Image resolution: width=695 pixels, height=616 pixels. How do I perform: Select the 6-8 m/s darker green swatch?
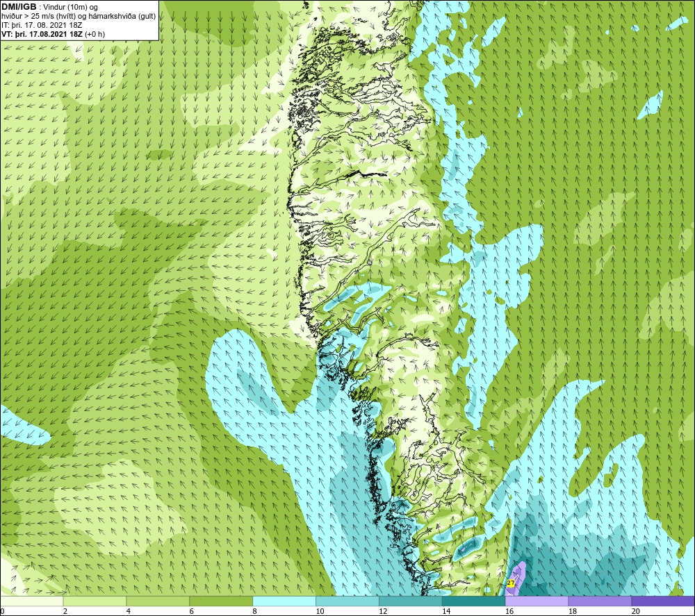pos(221,601)
